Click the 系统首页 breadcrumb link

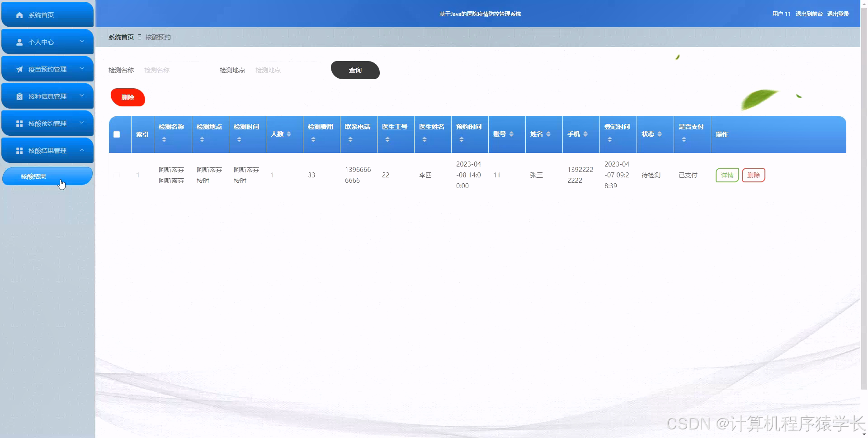coord(121,37)
